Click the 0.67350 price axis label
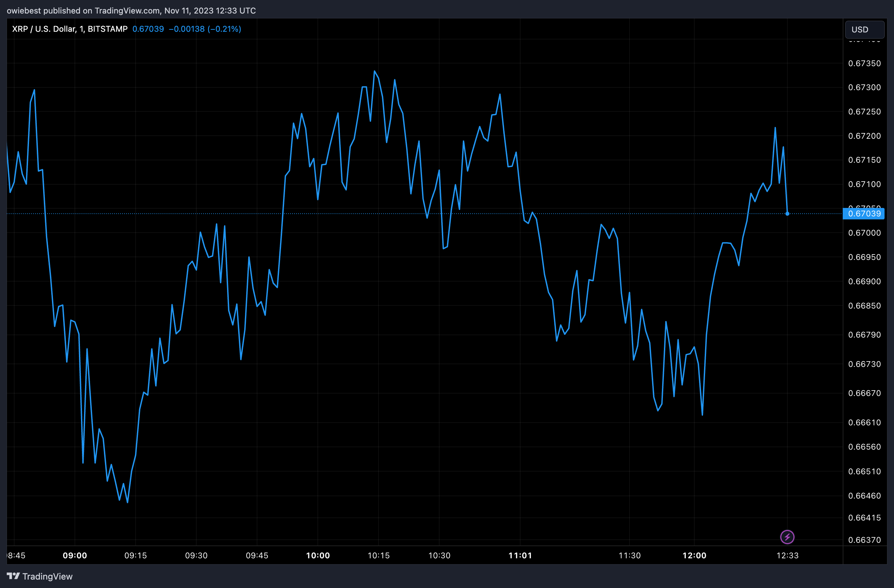The height and width of the screenshot is (588, 894). pos(864,63)
